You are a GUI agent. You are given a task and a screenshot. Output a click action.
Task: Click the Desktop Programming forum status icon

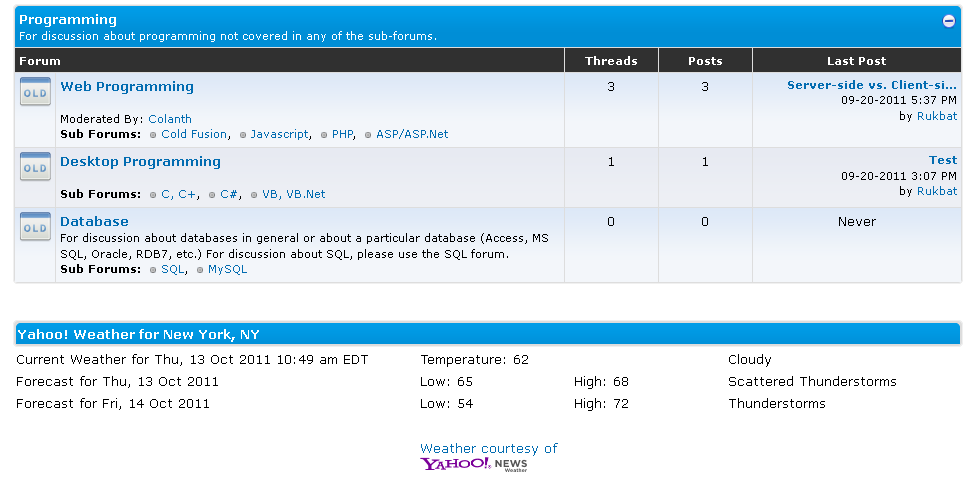coord(35,168)
